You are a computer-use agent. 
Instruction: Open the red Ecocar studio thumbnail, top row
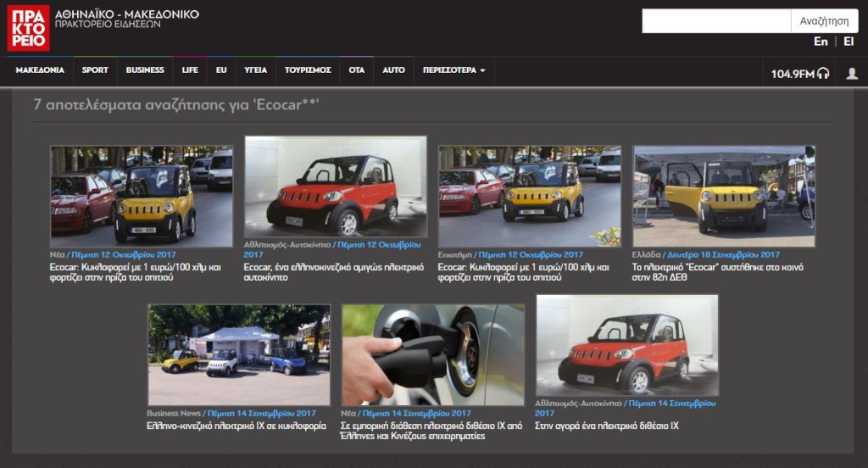pyautogui.click(x=336, y=187)
